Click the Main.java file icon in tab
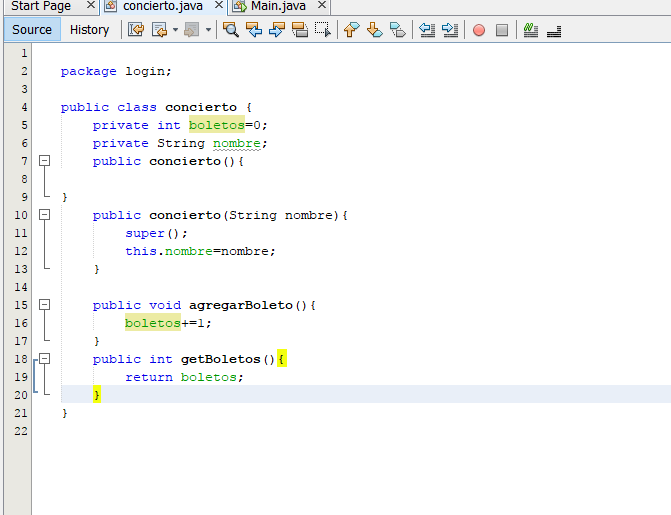The image size is (671, 515). tap(240, 6)
